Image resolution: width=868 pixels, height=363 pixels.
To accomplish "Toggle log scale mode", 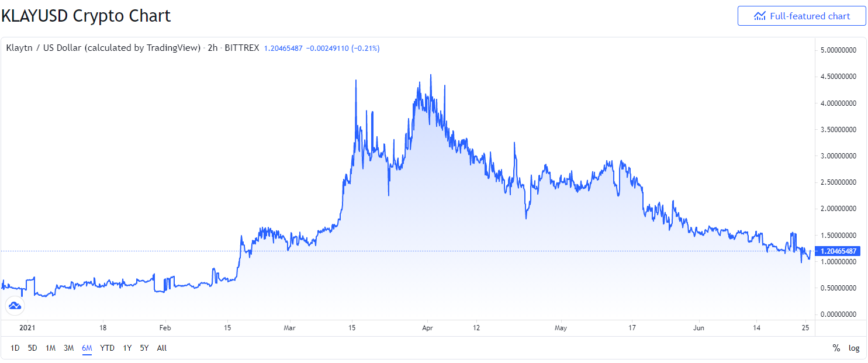I will click(854, 348).
